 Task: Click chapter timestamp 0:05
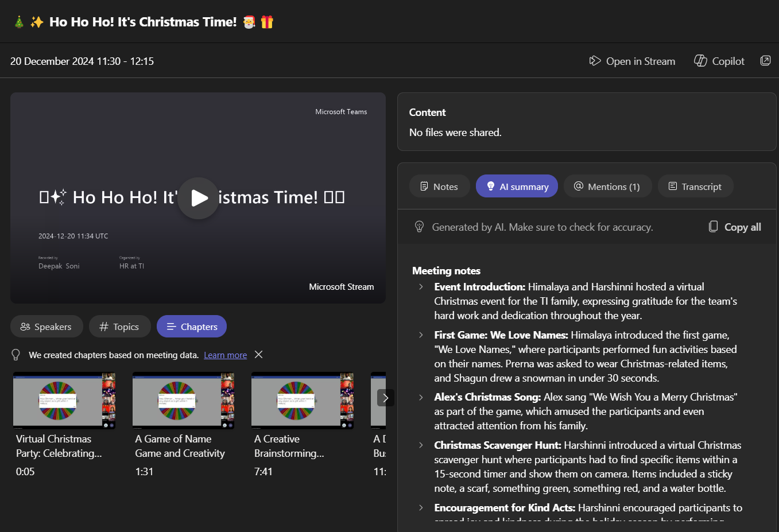tap(25, 472)
